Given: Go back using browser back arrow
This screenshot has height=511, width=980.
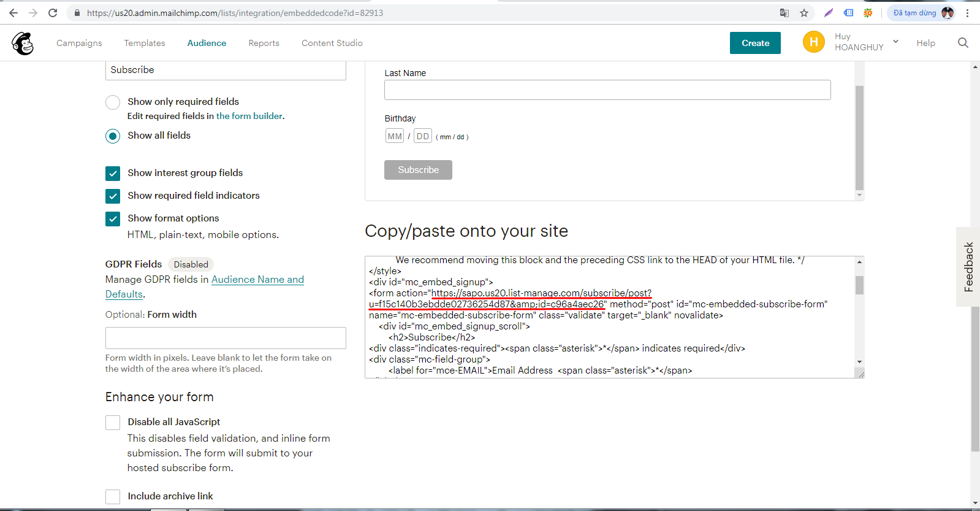Looking at the screenshot, I should click(x=13, y=13).
